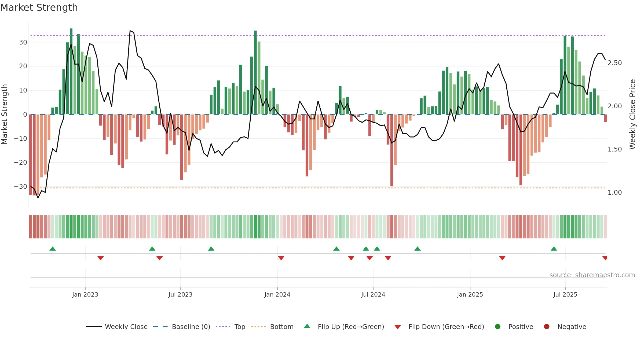Click the 'Jan 2024' x-axis label
Image resolution: width=644 pixels, height=362 pixels.
pos(277,295)
